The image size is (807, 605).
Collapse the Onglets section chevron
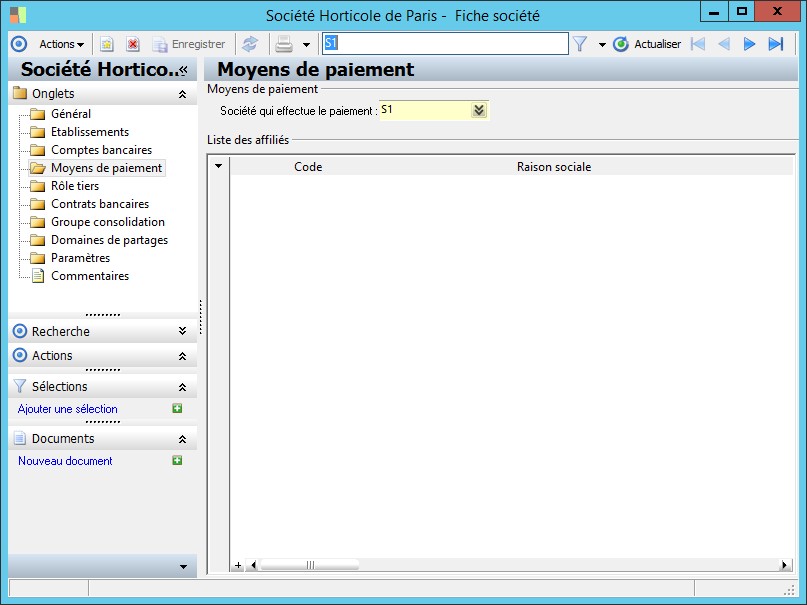click(x=182, y=95)
